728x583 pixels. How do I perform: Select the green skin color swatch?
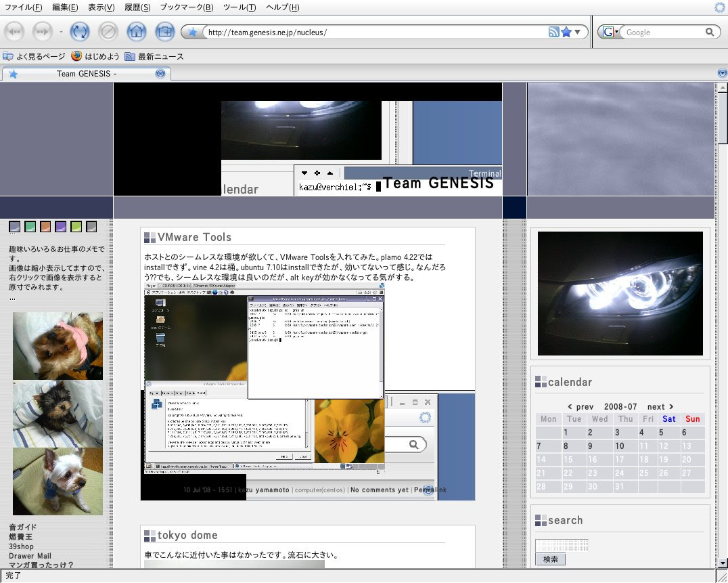click(30, 226)
